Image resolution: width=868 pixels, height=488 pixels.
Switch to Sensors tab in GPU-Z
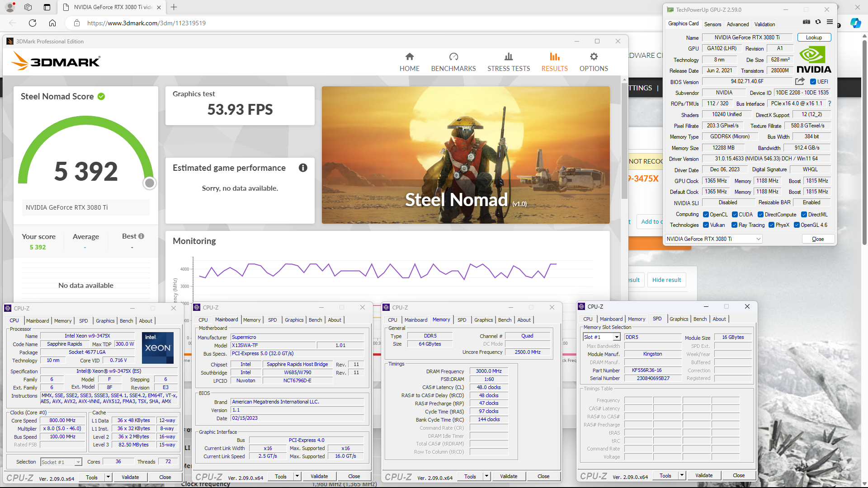click(712, 24)
